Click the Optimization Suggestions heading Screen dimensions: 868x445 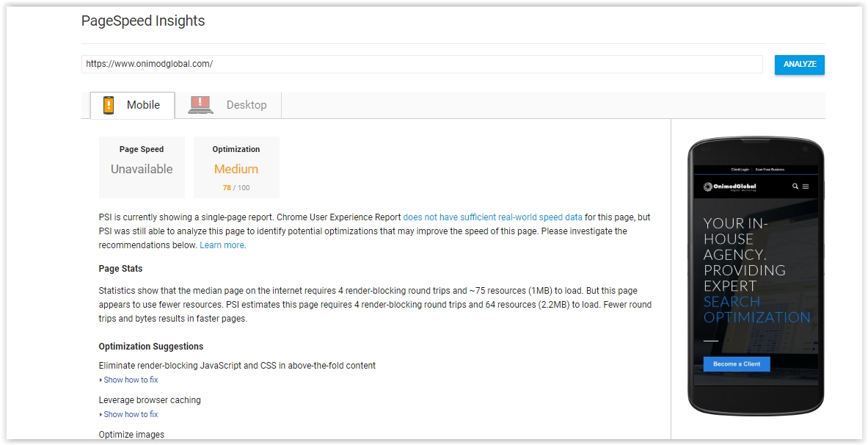[151, 347]
